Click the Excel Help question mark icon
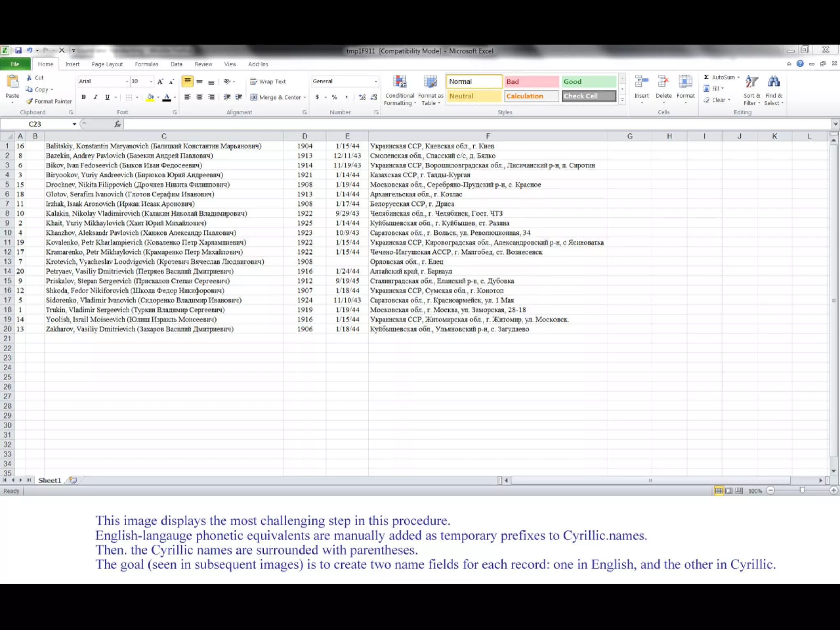Image resolution: width=840 pixels, height=630 pixels. coord(800,64)
